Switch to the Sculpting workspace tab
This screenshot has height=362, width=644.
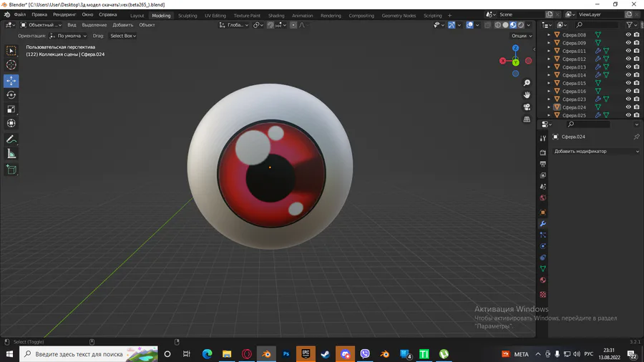[x=187, y=16]
